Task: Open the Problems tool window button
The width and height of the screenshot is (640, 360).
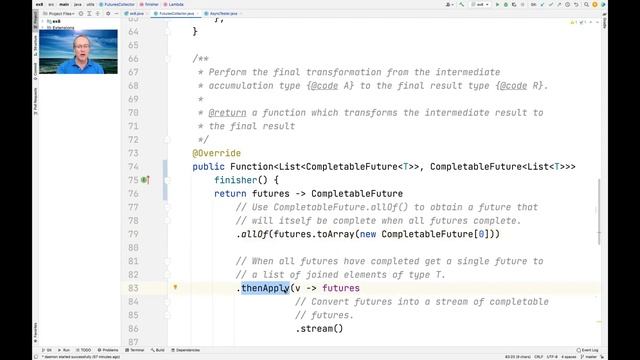Action: point(108,350)
